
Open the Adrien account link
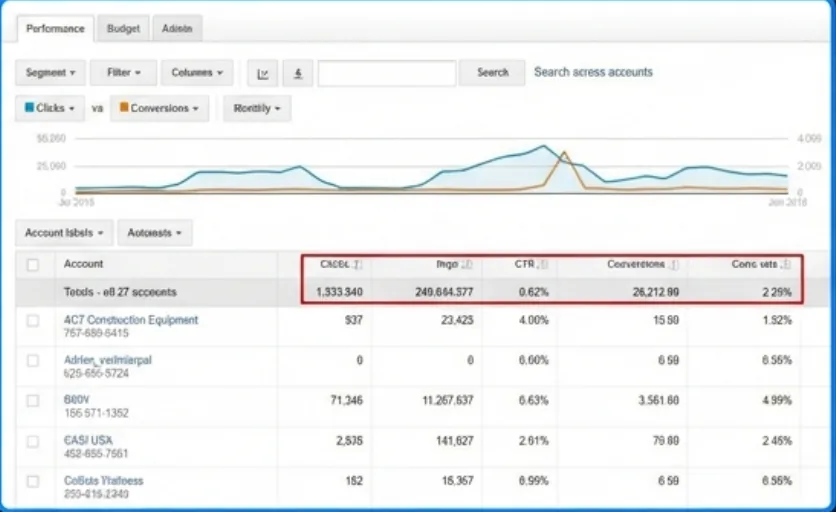[x=108, y=360]
